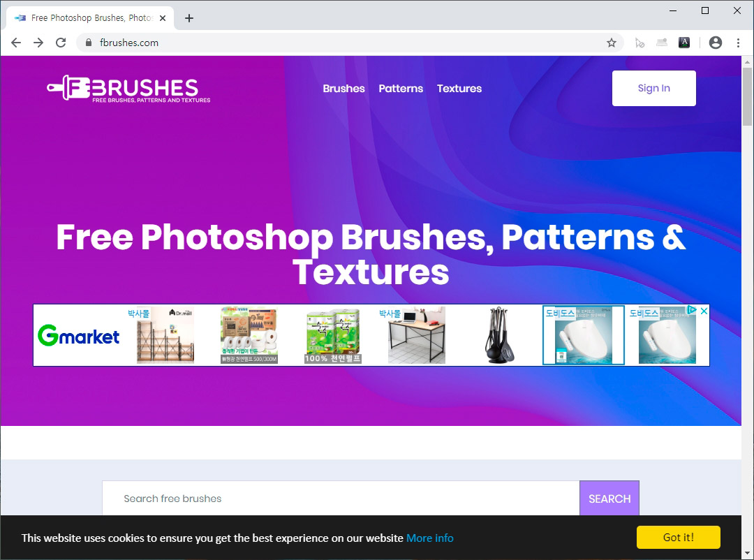The image size is (754, 560).
Task: Click the browser forward arrow
Action: (38, 43)
